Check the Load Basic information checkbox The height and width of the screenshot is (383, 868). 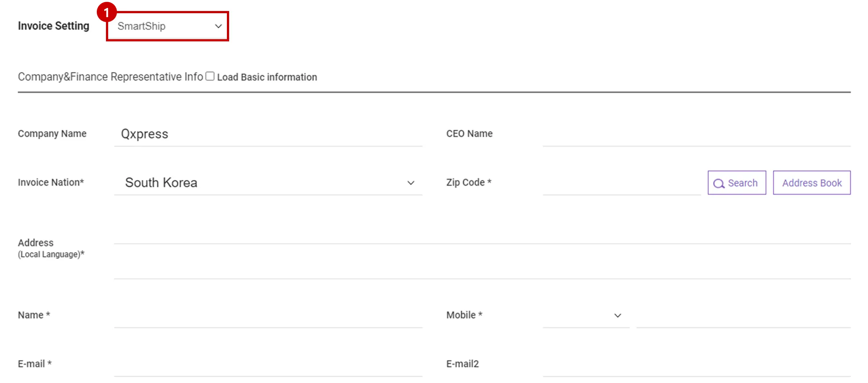(x=210, y=76)
